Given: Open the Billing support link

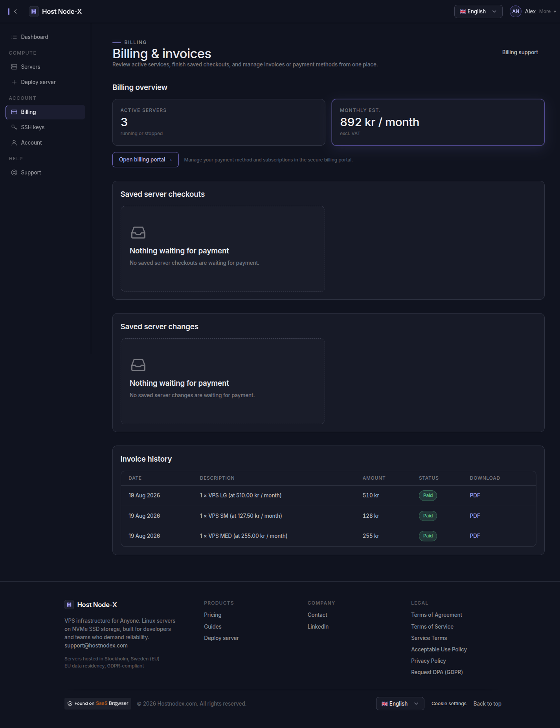Looking at the screenshot, I should (520, 52).
